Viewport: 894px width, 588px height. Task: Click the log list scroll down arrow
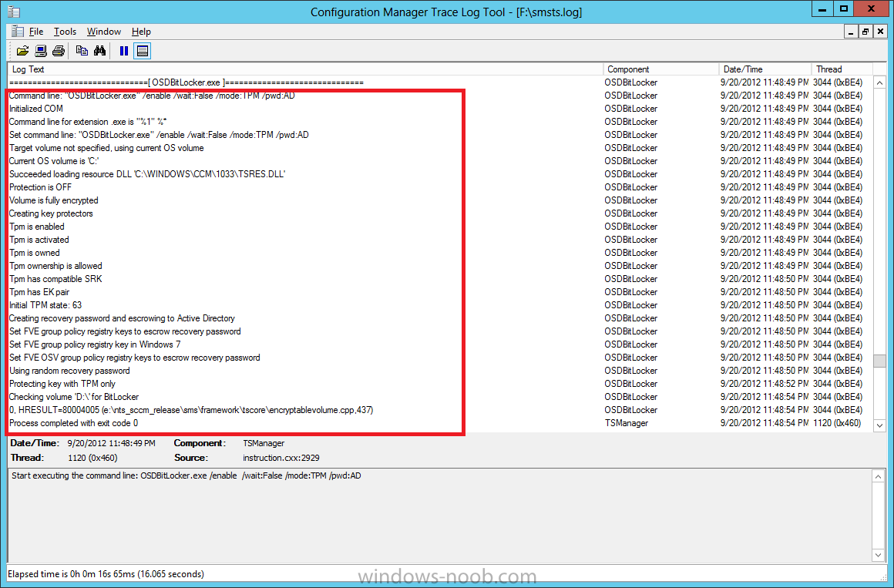pos(879,425)
